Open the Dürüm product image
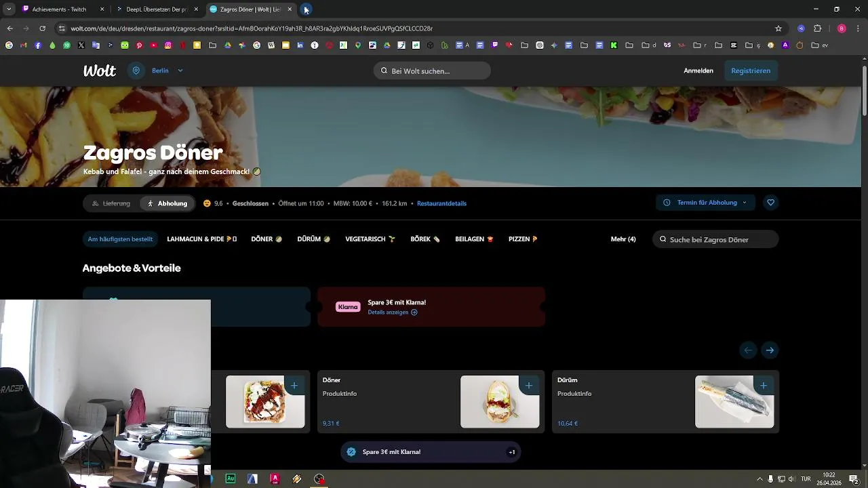The image size is (868, 488). tap(734, 402)
